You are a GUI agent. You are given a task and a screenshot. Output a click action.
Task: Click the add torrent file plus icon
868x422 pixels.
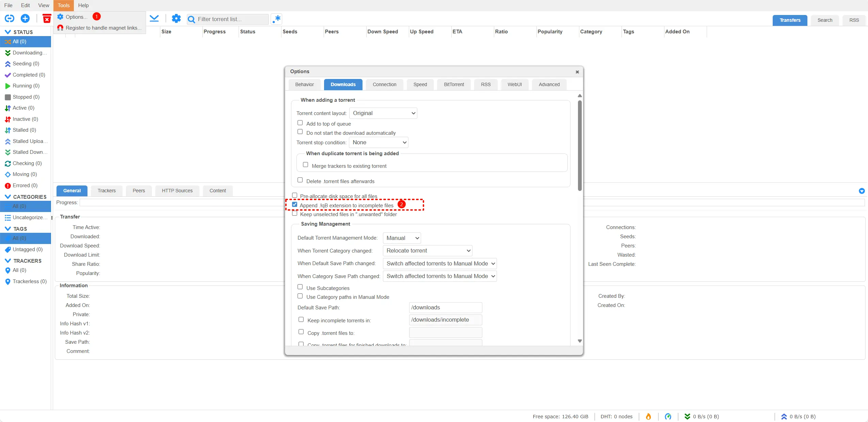[x=25, y=18]
